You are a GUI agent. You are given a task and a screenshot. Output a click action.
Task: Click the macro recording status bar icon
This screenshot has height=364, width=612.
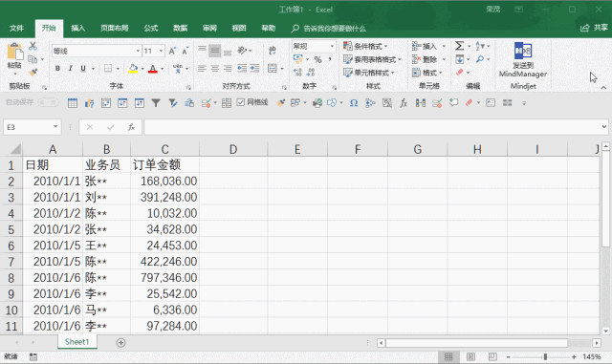pyautogui.click(x=33, y=356)
